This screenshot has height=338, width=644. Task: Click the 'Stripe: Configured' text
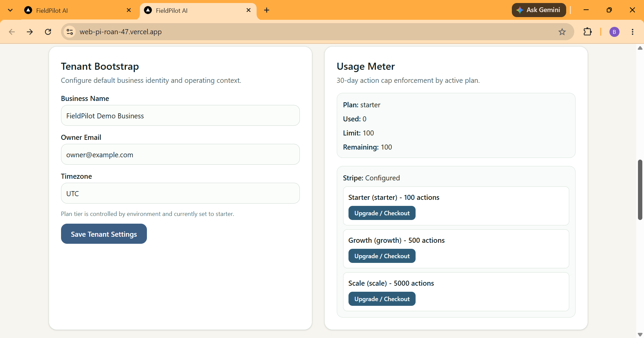371,178
